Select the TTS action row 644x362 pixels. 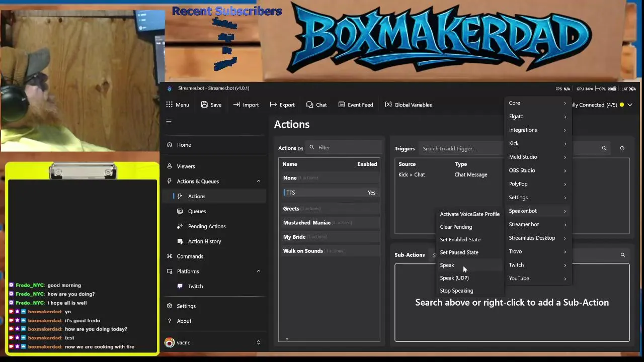[329, 193]
